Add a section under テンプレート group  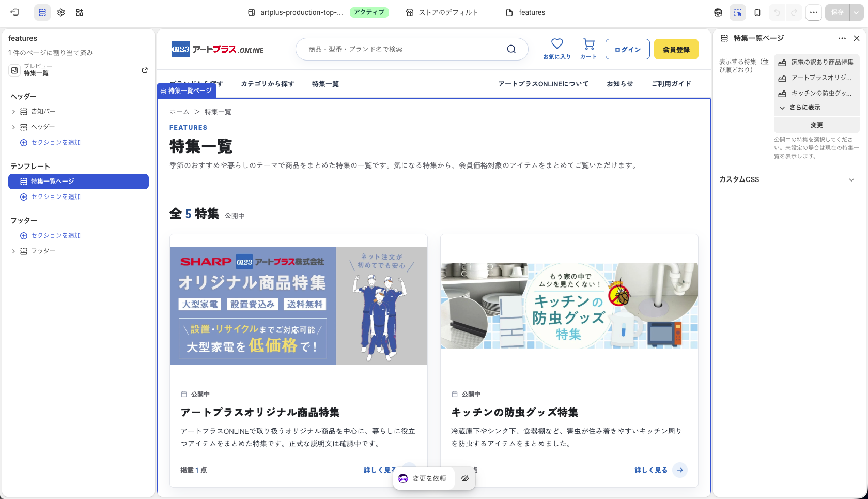point(51,196)
